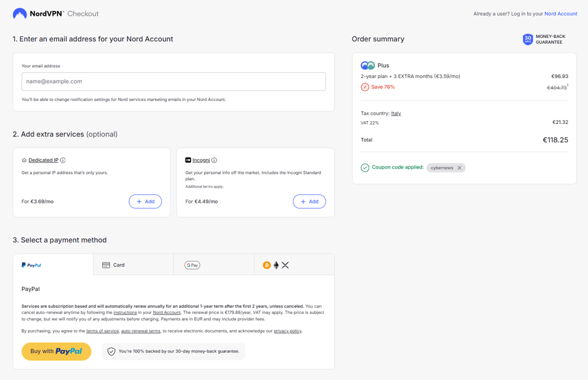Click the 'VAT 22%' label

[370, 123]
